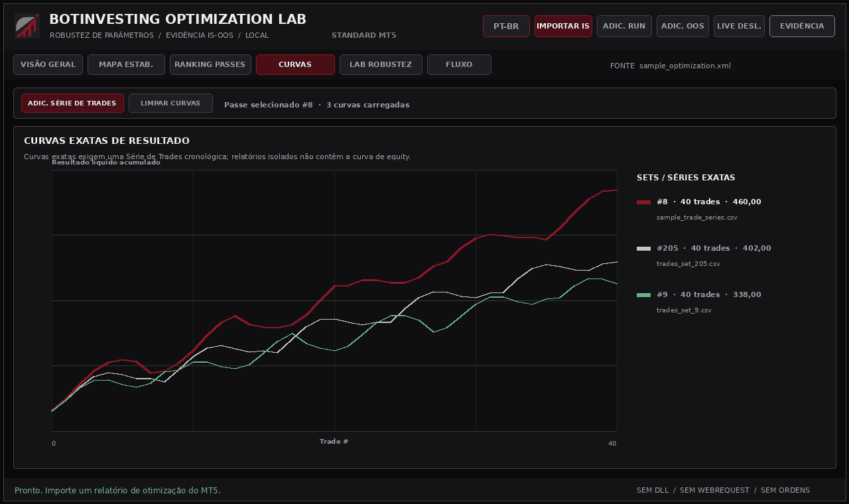This screenshot has height=504, width=849.
Task: Click CURVAS EXATAS DE RESULTADO heading
Action: coord(107,141)
